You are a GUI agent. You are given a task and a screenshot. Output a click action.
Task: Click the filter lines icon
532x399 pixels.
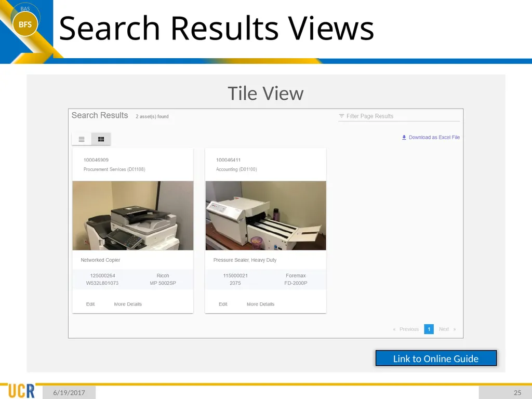(341, 116)
